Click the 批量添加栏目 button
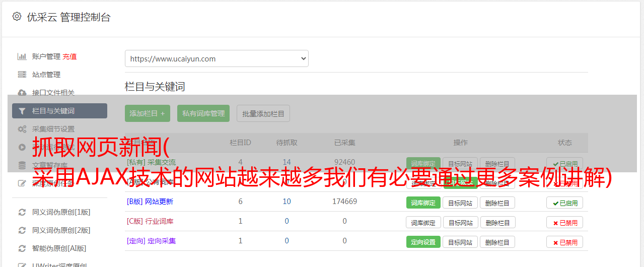 (x=263, y=113)
